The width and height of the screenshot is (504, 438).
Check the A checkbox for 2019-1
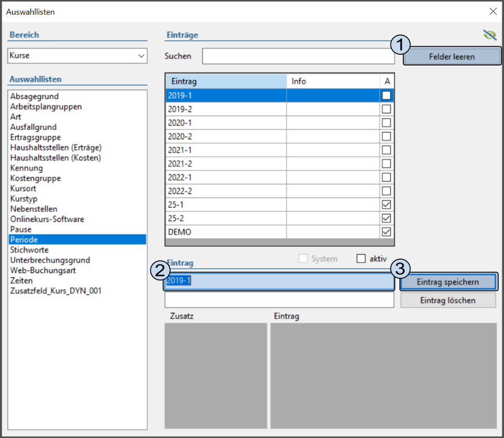[386, 95]
